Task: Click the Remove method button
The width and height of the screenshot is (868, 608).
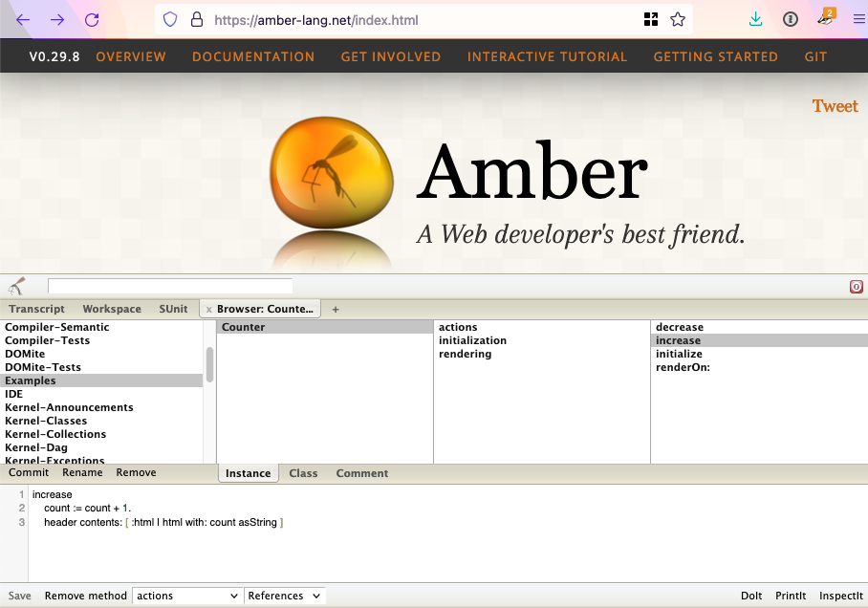Action: point(86,596)
